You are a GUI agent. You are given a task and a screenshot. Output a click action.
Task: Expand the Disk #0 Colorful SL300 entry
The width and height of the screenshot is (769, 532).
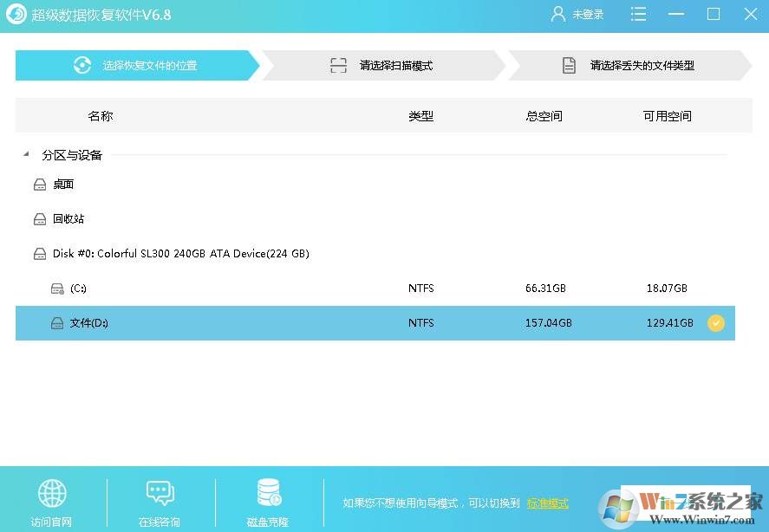point(40,253)
